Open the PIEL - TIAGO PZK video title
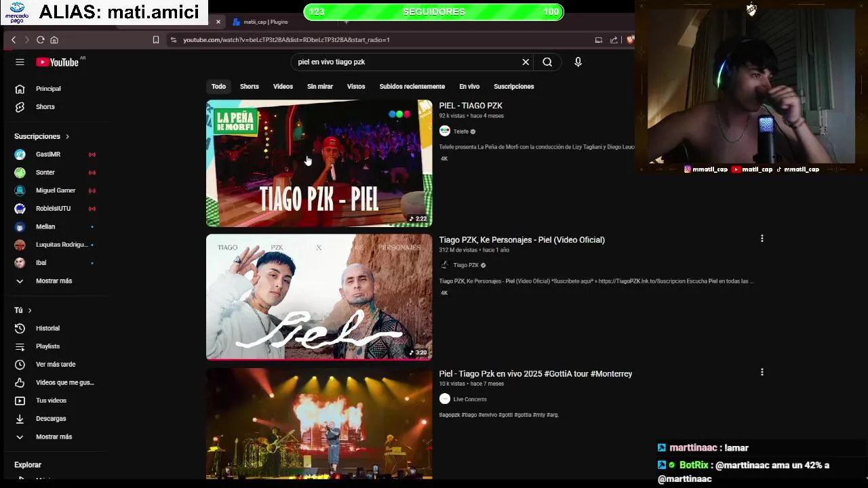 471,106
